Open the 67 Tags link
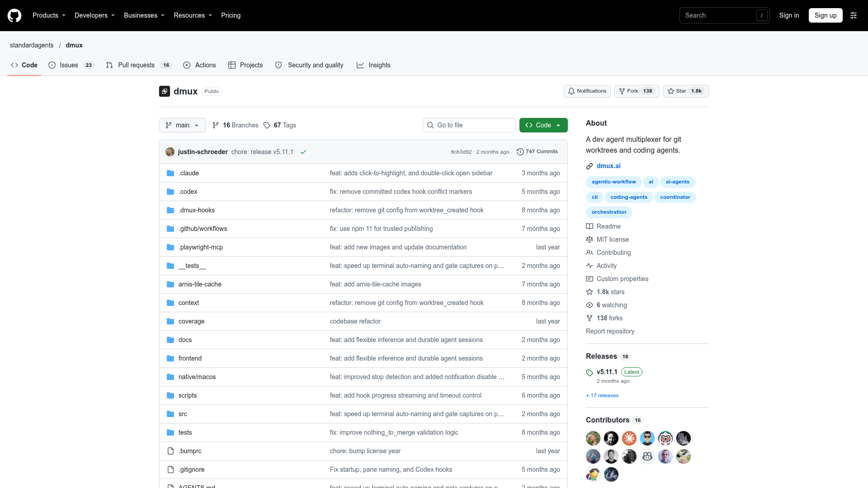Viewport: 868px width, 488px height. tap(280, 125)
